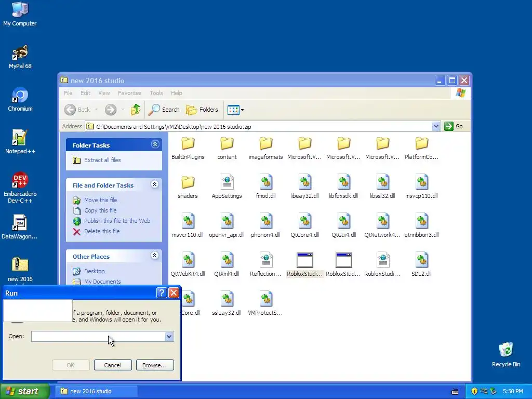Screen dimensions: 532x399
Task: Select ssleay32.dll file
Action: pyautogui.click(x=227, y=304)
